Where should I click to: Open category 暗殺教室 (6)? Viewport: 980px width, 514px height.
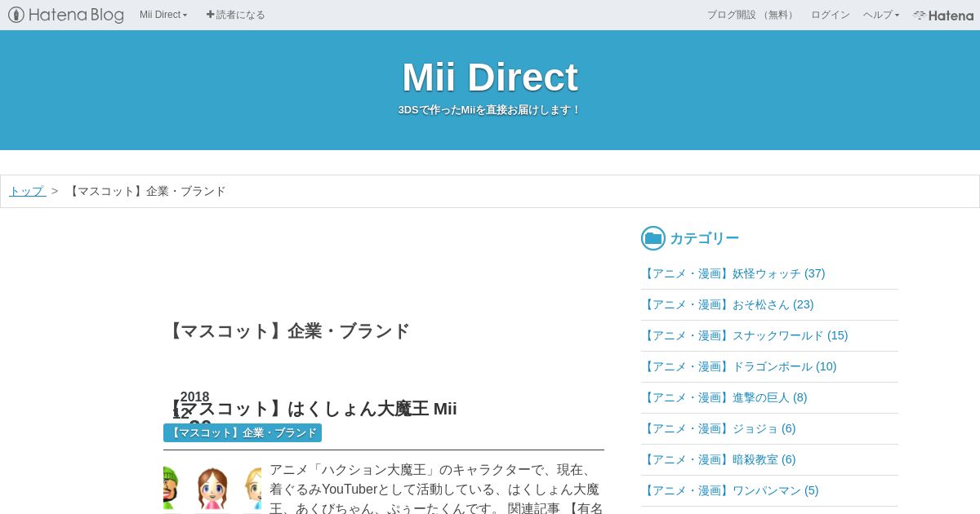tap(719, 459)
